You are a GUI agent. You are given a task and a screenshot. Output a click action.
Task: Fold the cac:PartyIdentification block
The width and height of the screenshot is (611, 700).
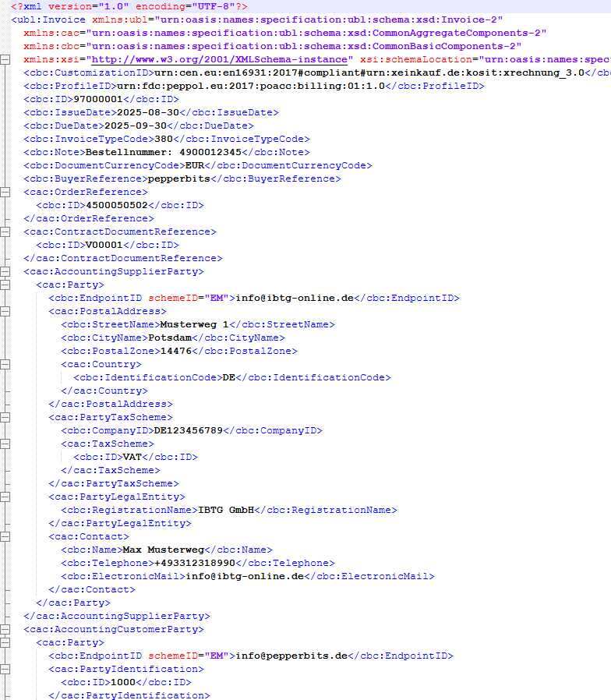(5, 669)
